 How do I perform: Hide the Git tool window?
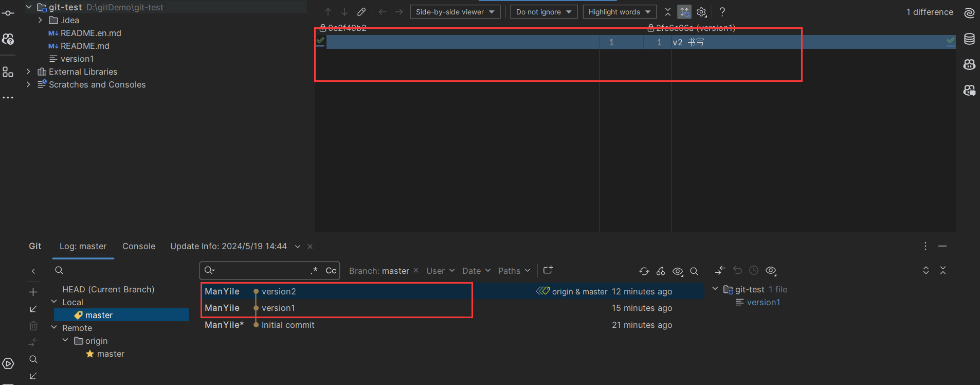(942, 246)
